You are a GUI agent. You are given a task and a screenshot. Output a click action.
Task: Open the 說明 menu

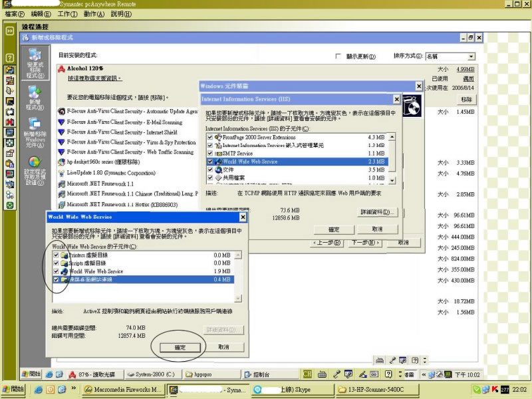coord(121,14)
